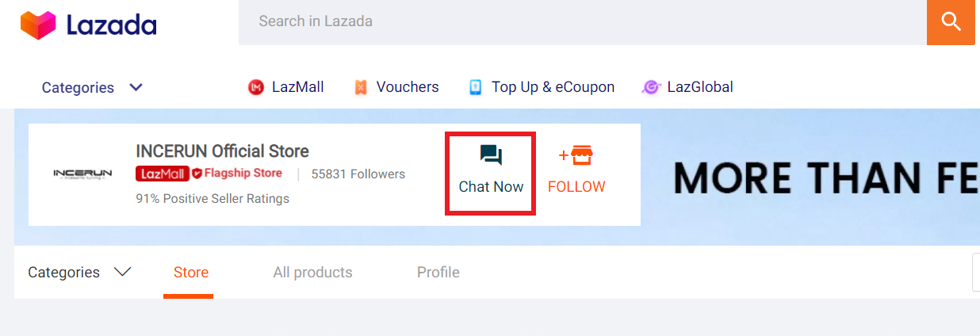Click the Vouchers ticket icon
The image size is (980, 336).
coord(361,87)
